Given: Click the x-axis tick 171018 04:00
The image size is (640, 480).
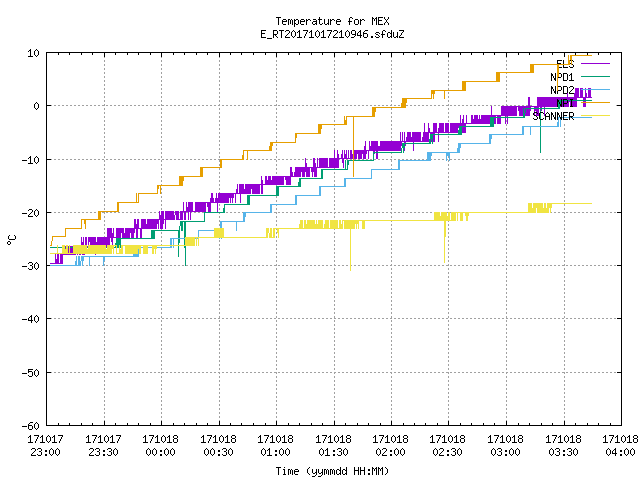Looking at the screenshot, I should tap(620, 445).
